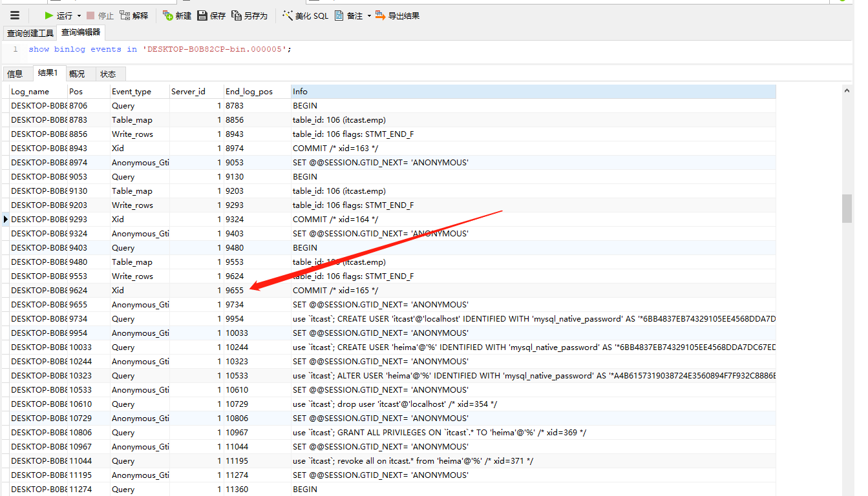Select 'revoke all on itcast.*' Info cell

tap(533, 461)
